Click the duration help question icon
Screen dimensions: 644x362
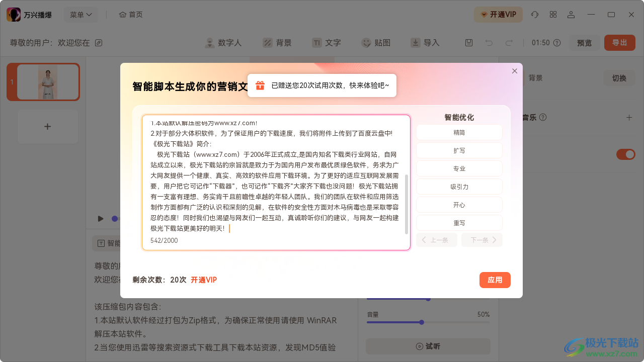[557, 43]
